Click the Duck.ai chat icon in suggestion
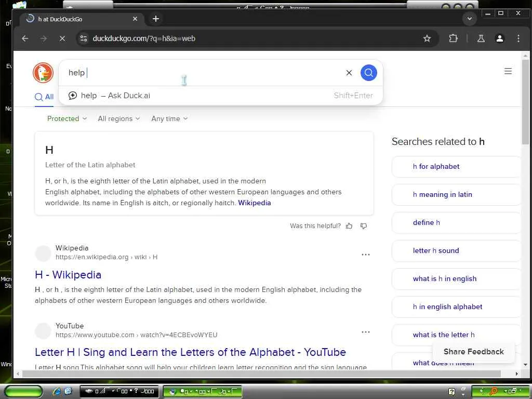Image resolution: width=532 pixels, height=399 pixels. [73, 96]
